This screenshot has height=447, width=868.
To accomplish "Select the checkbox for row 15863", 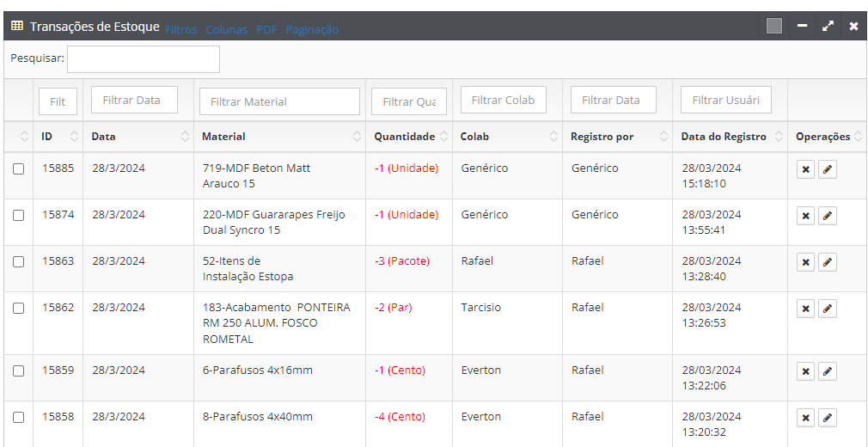I will (x=19, y=262).
